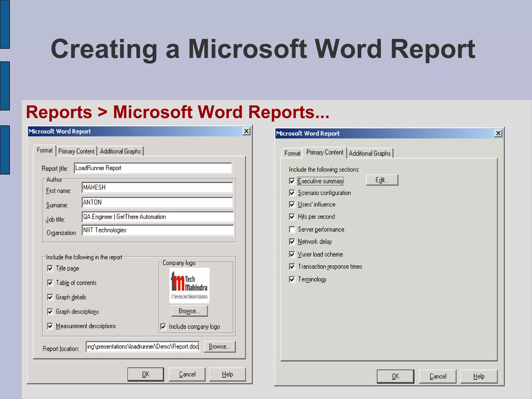The width and height of the screenshot is (532, 399).
Task: Toggle Network delay checkbox
Action: coord(292,242)
